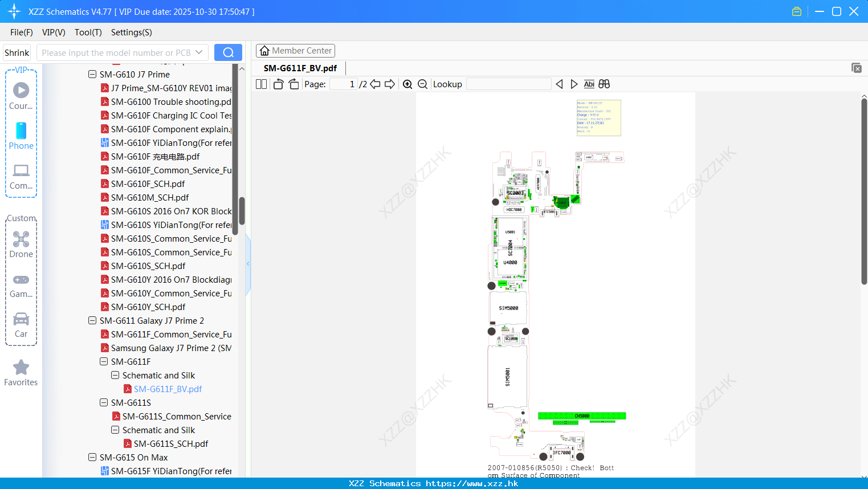The width and height of the screenshot is (868, 489).
Task: Open SM-G610F YiDianTong file with blue icon
Action: pyautogui.click(x=166, y=143)
